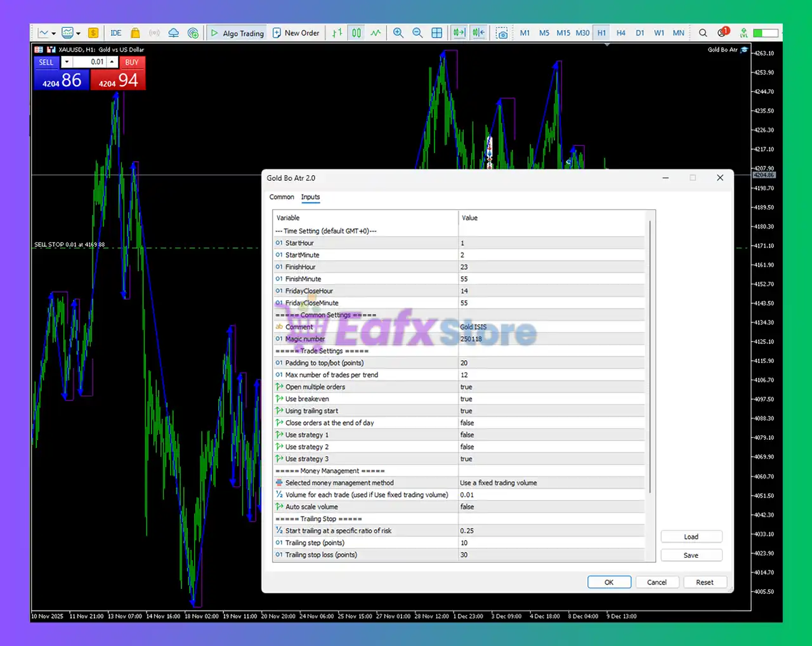Open the lot volume dropdown arrow
The image size is (812, 646).
point(67,62)
